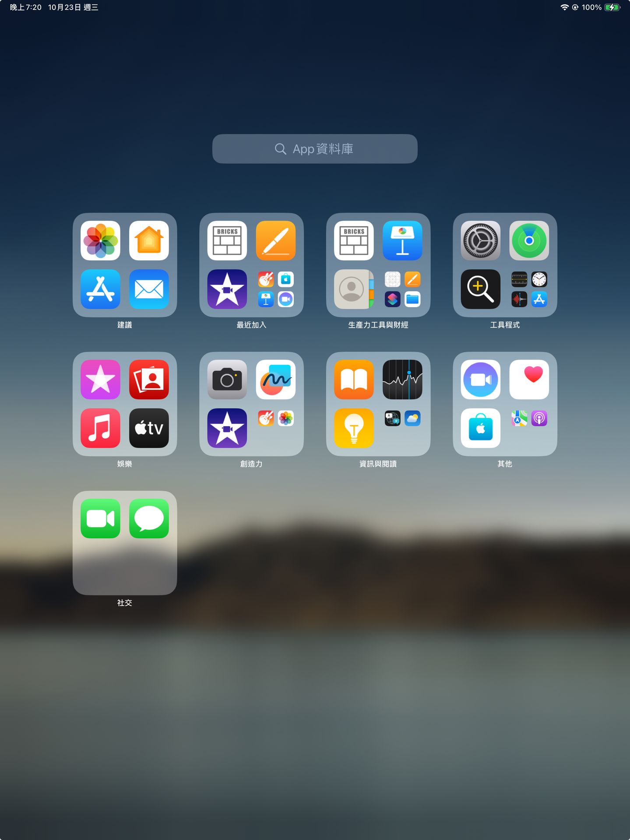Viewport: 630px width, 840px height.
Task: Open Home app in 建議 folder
Action: [149, 241]
